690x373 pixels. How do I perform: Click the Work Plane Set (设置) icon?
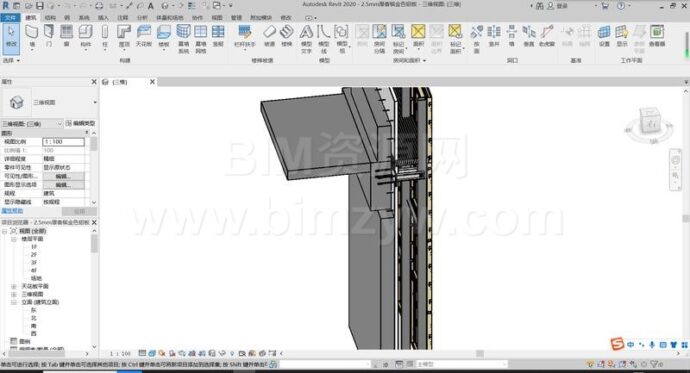click(604, 36)
